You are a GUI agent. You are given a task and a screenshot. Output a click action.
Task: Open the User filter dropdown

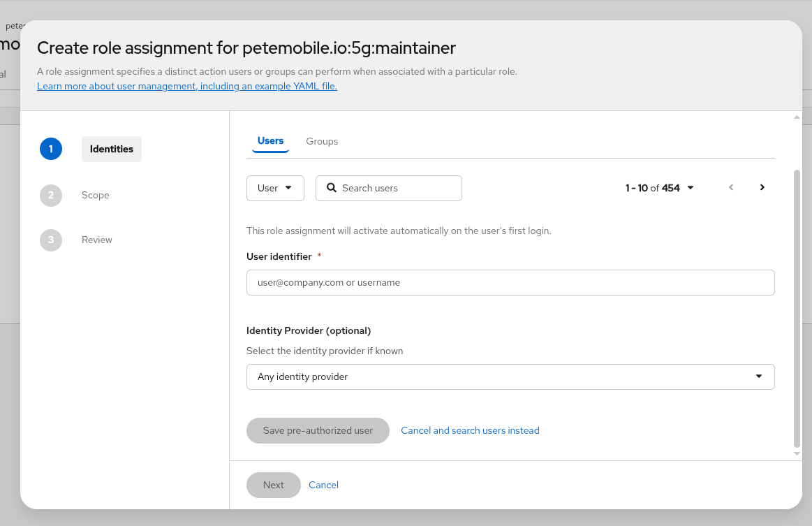point(275,188)
